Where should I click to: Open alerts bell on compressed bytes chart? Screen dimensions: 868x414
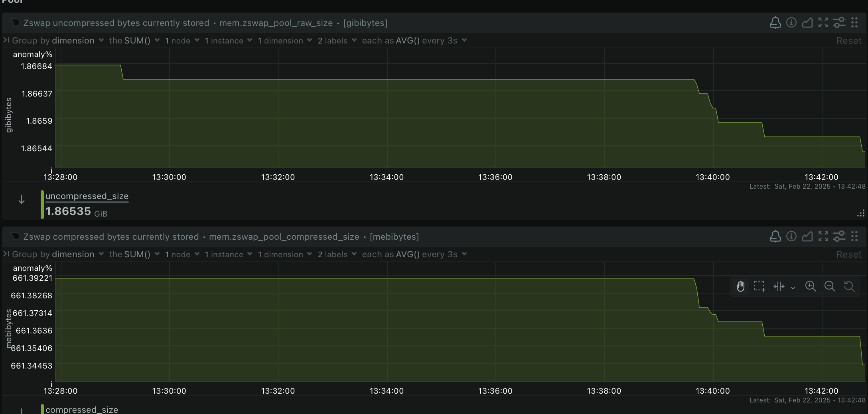(x=775, y=237)
